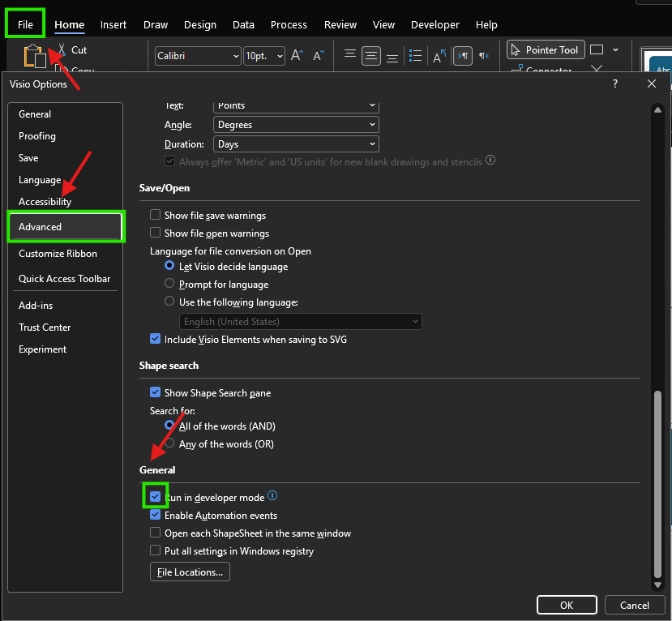Click the Cut scissors icon

tap(62, 49)
